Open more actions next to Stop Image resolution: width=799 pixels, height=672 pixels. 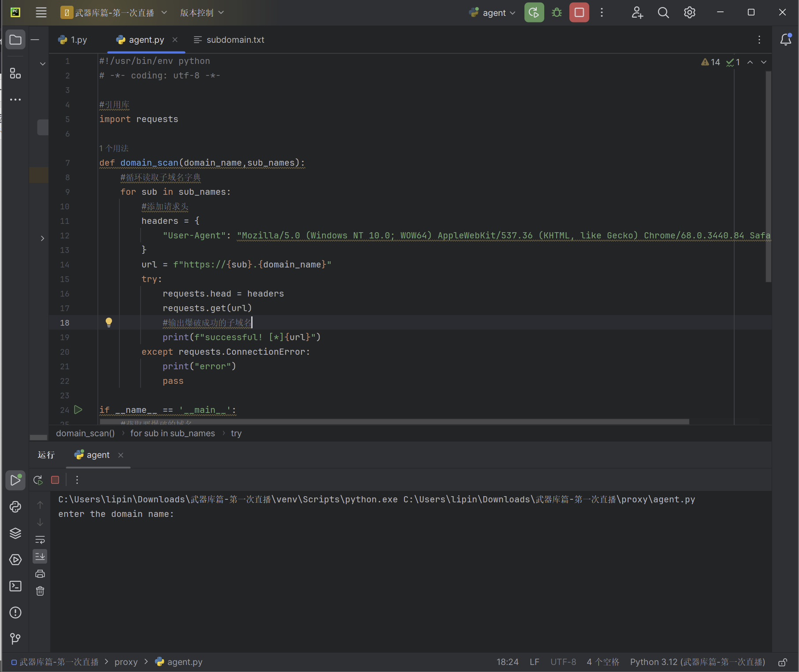click(602, 12)
